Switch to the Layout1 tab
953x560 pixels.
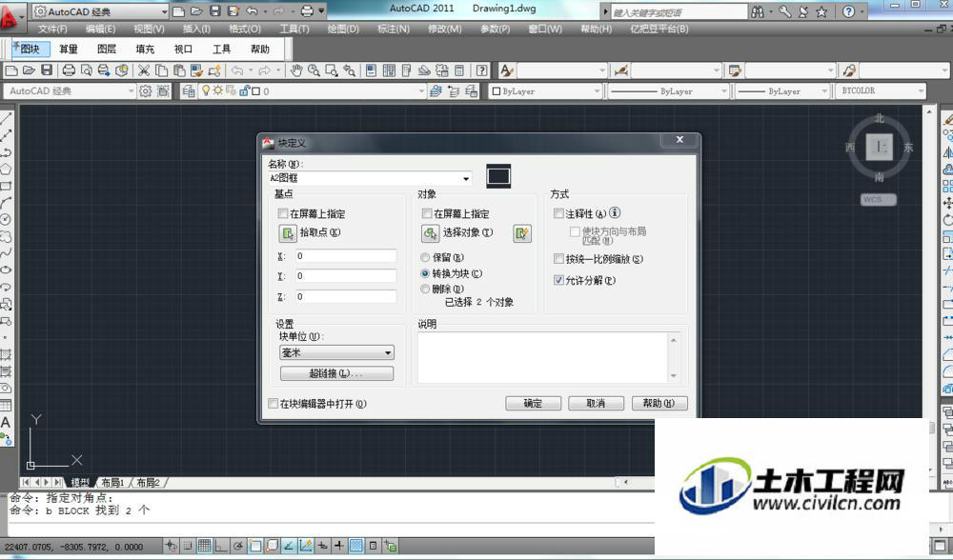point(112,482)
